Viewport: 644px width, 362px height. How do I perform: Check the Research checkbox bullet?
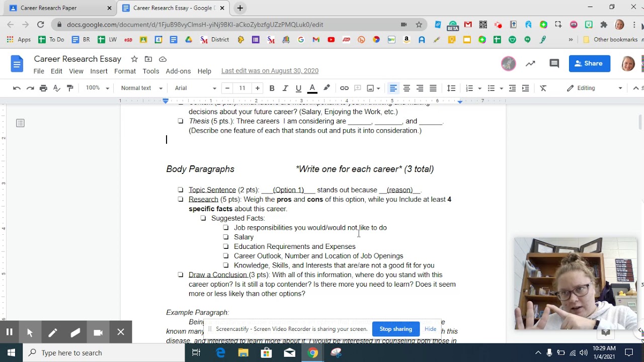(x=181, y=199)
